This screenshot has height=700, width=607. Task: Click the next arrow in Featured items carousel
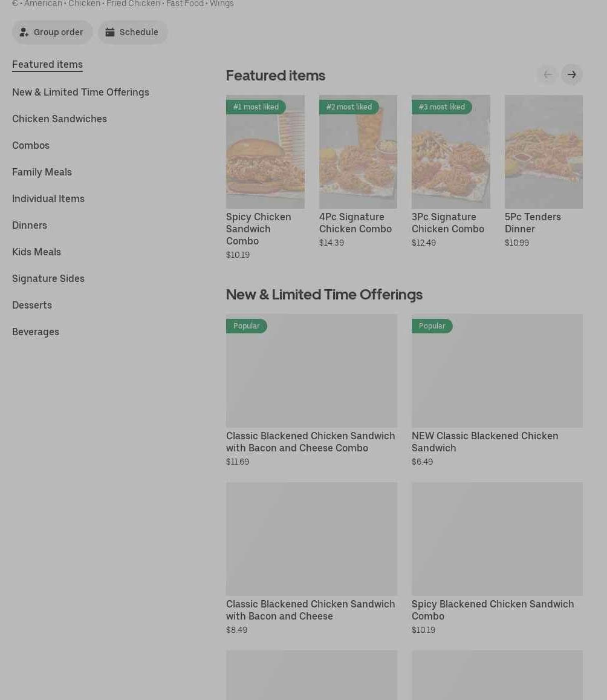pos(571,74)
